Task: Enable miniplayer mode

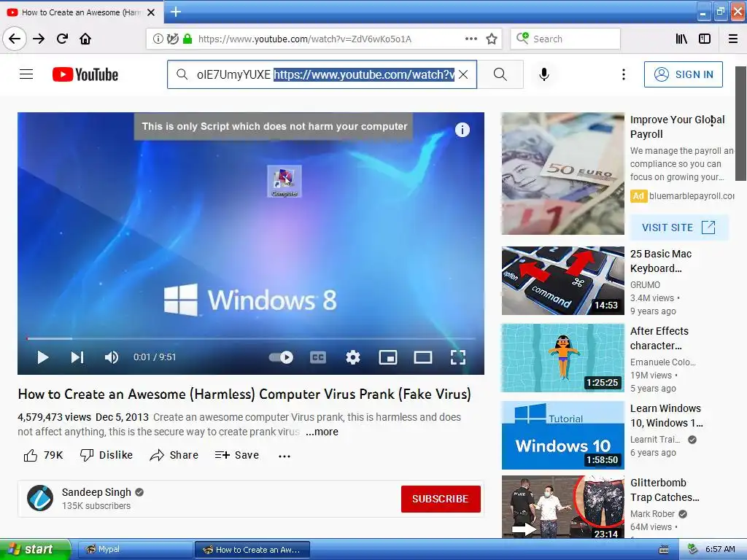Action: pyautogui.click(x=388, y=357)
